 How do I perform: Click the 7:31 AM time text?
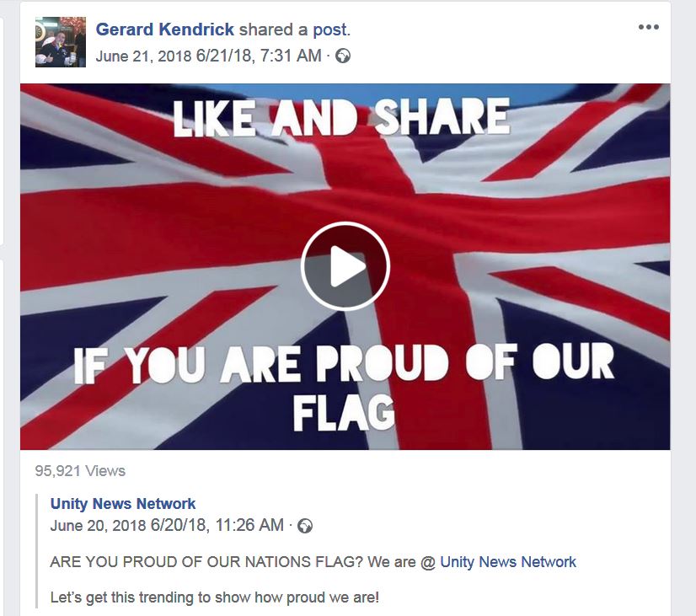pyautogui.click(x=291, y=56)
